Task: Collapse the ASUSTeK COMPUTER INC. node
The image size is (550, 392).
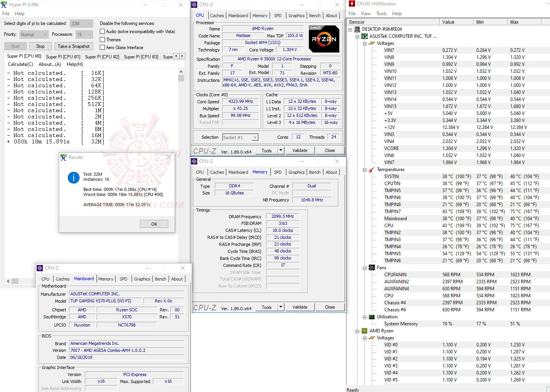Action: 357,36
